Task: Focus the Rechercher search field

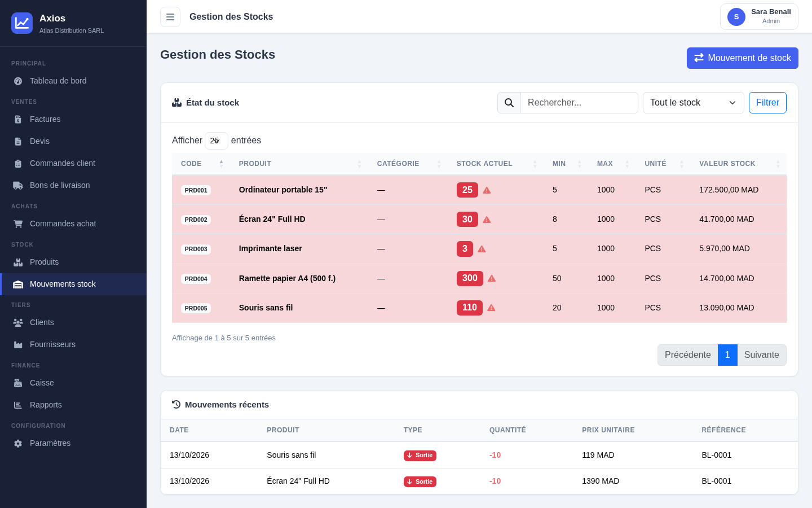Action: pyautogui.click(x=579, y=103)
